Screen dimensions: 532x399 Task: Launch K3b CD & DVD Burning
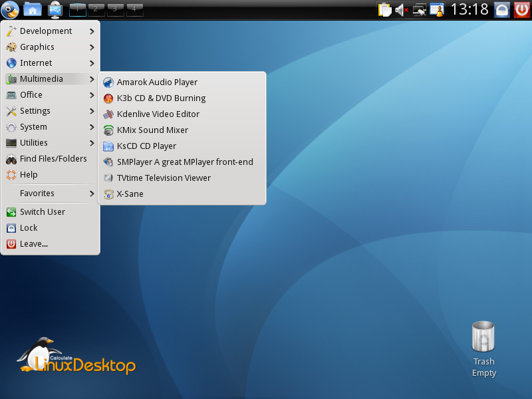[x=182, y=98]
